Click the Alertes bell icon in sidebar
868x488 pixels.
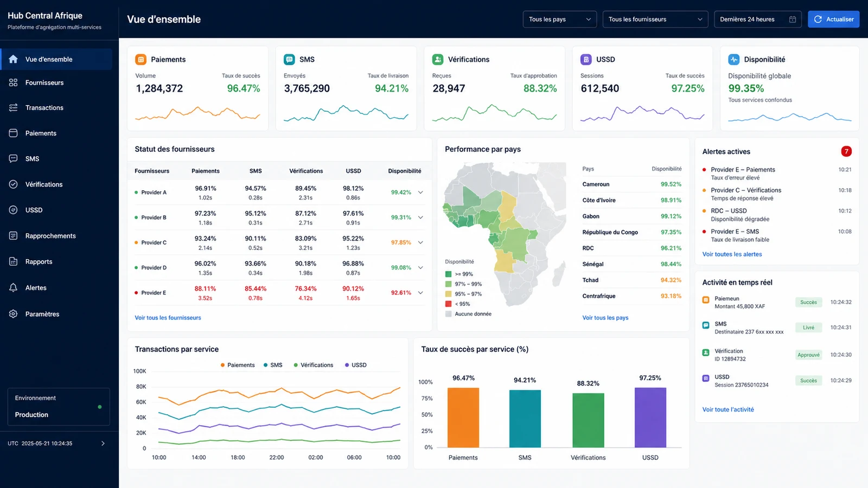point(14,287)
